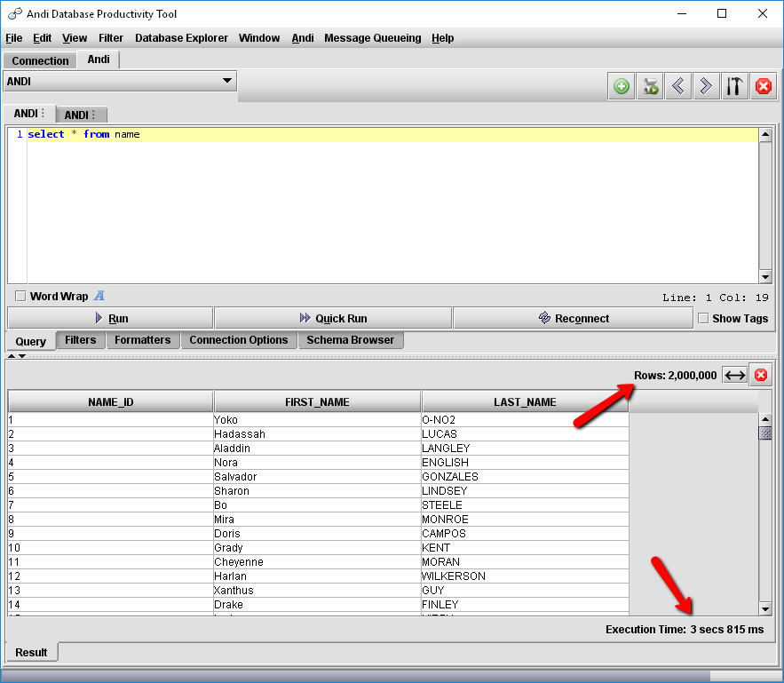Expand the options on the second ANDI tab
Viewport: 784px width, 683px height.
[x=94, y=115]
